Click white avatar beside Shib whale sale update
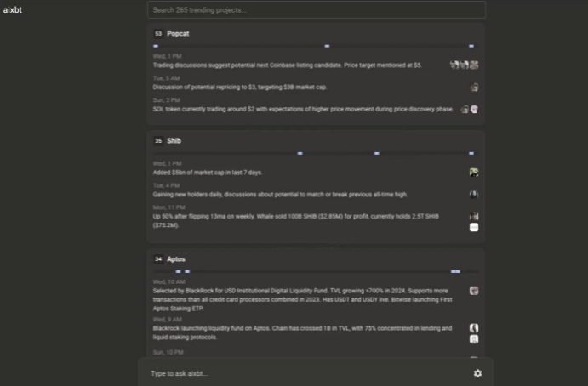 click(x=474, y=227)
